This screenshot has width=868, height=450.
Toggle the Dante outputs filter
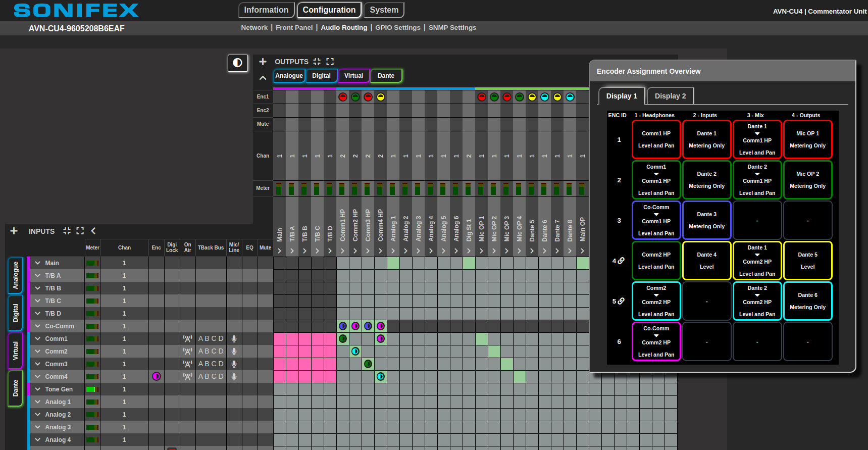pyautogui.click(x=386, y=76)
